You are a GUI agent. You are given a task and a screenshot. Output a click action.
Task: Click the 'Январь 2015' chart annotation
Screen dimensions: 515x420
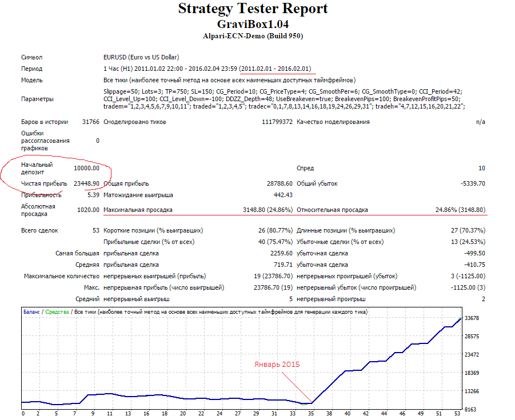click(x=277, y=365)
